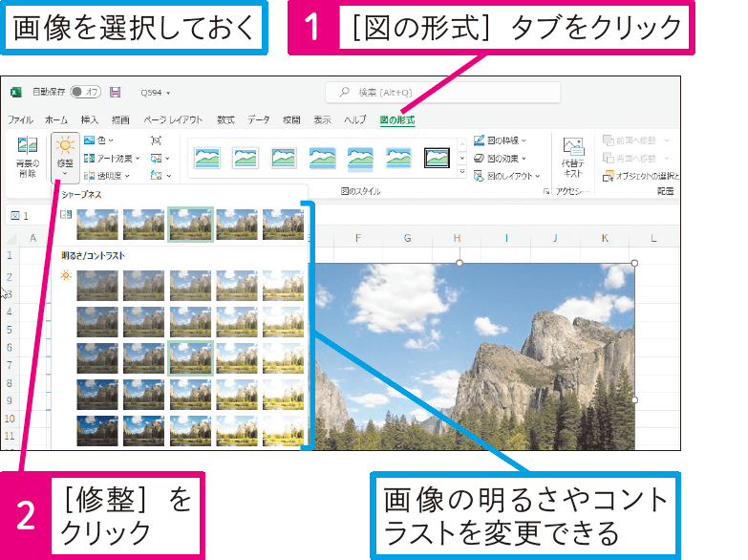This screenshot has height=560, width=748.
Task: Click the save floppy disk icon
Action: point(115,92)
